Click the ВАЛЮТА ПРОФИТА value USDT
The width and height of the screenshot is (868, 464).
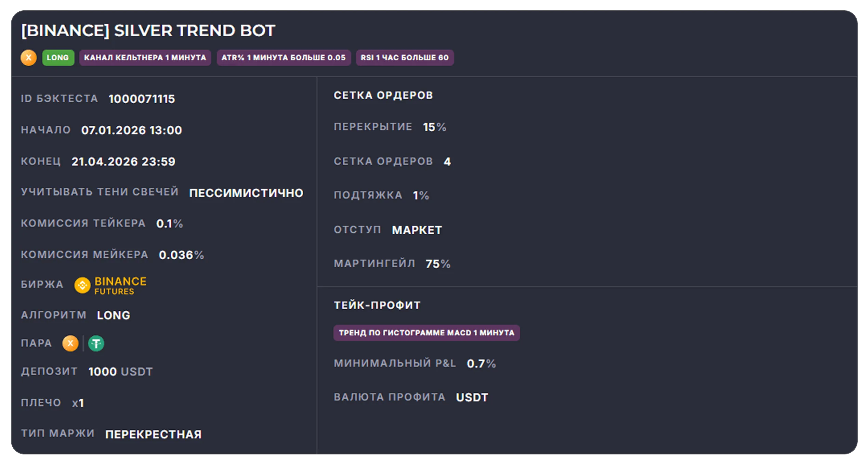(472, 397)
